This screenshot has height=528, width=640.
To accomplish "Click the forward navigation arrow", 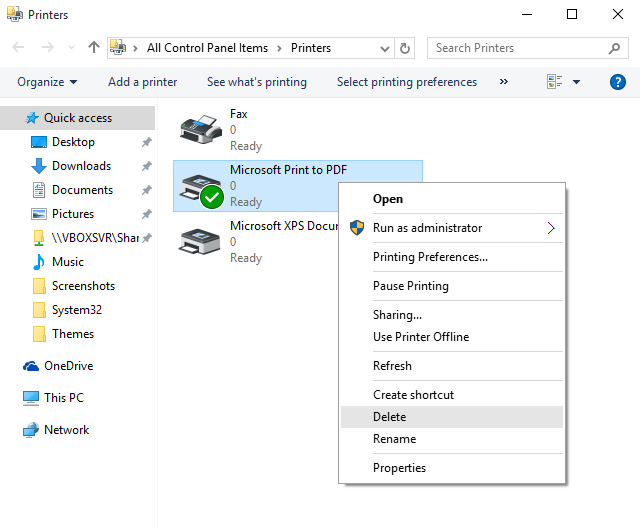I will click(x=48, y=47).
